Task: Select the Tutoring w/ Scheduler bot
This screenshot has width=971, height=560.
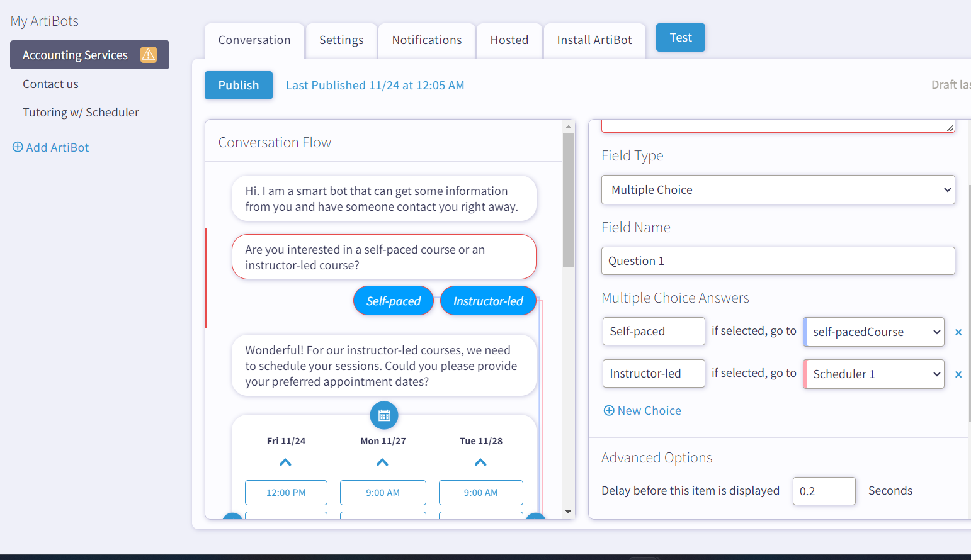Action: click(81, 112)
